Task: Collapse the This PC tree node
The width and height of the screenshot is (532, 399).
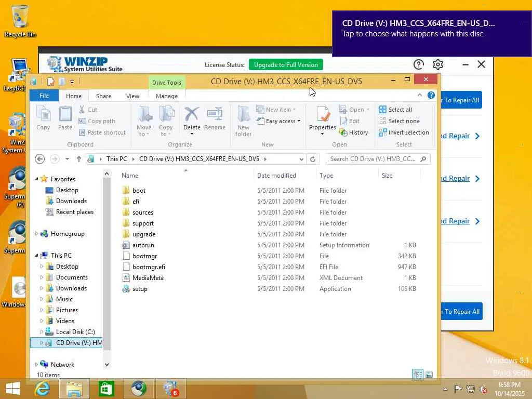Action: click(x=36, y=255)
